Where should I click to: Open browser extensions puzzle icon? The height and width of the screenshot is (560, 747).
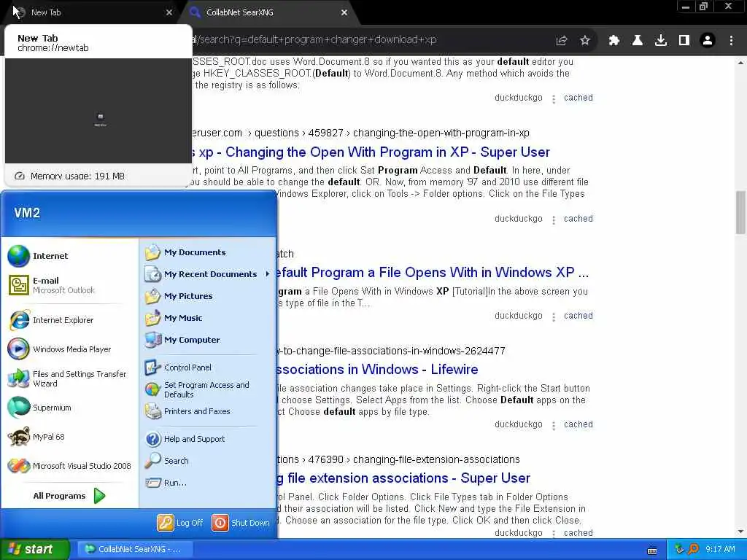614,41
